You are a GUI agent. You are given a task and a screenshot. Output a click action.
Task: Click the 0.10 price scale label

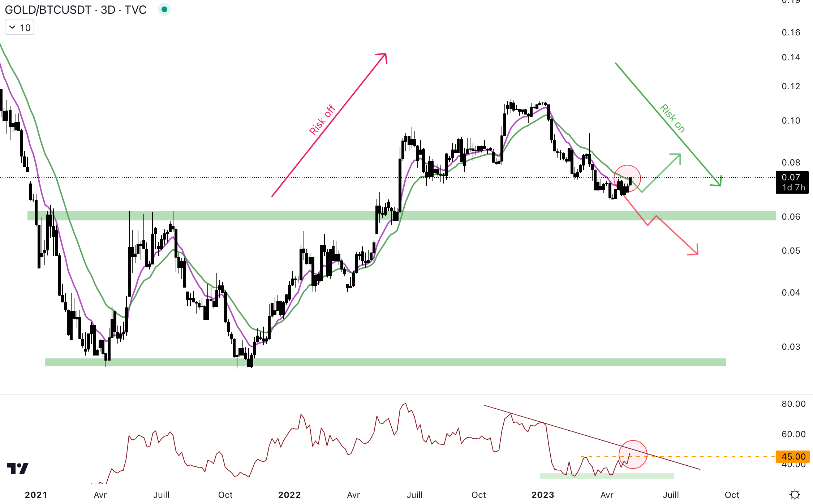pos(791,121)
